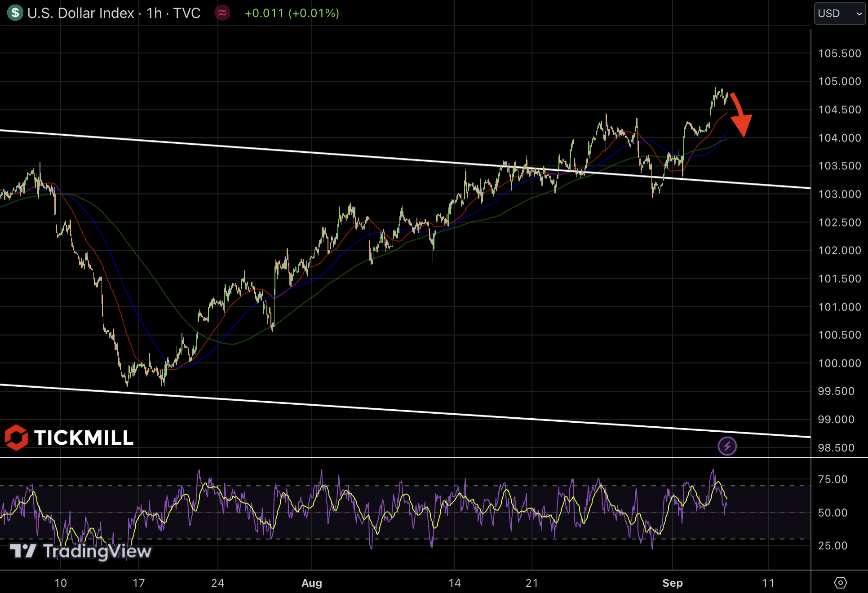
Task: Click the TradingView logo
Action: coord(81,551)
